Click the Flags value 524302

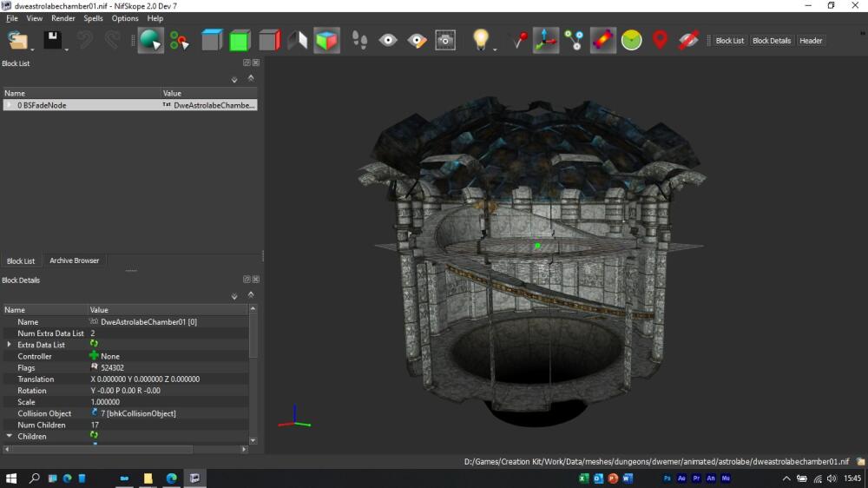(x=112, y=368)
